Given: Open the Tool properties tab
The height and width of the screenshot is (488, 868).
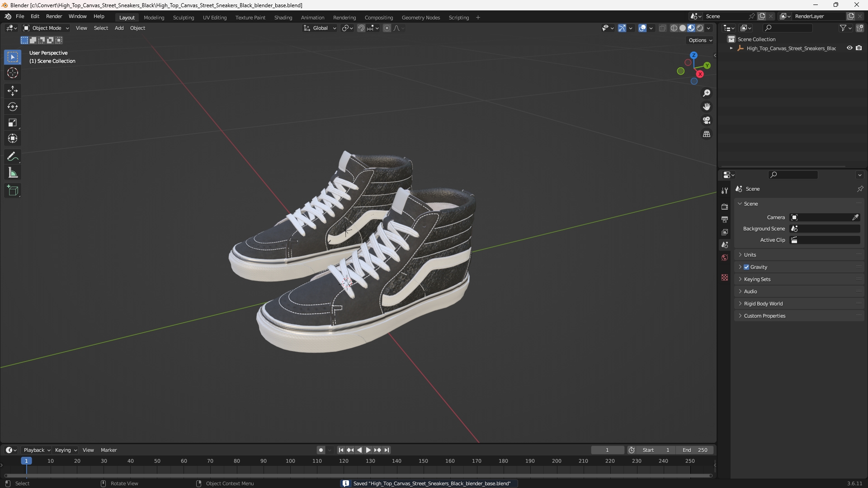Looking at the screenshot, I should (x=725, y=191).
